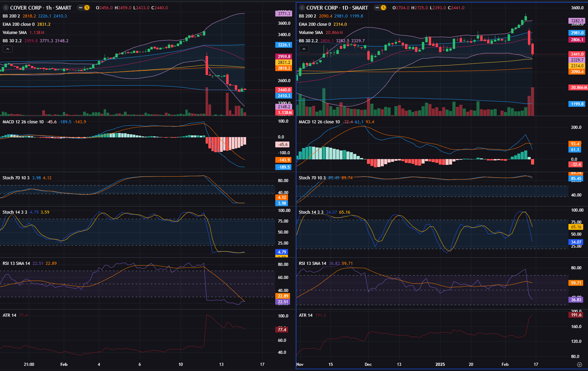
Task: Click the COVER CORP logo icon in the 1D chart
Action: 302,8
